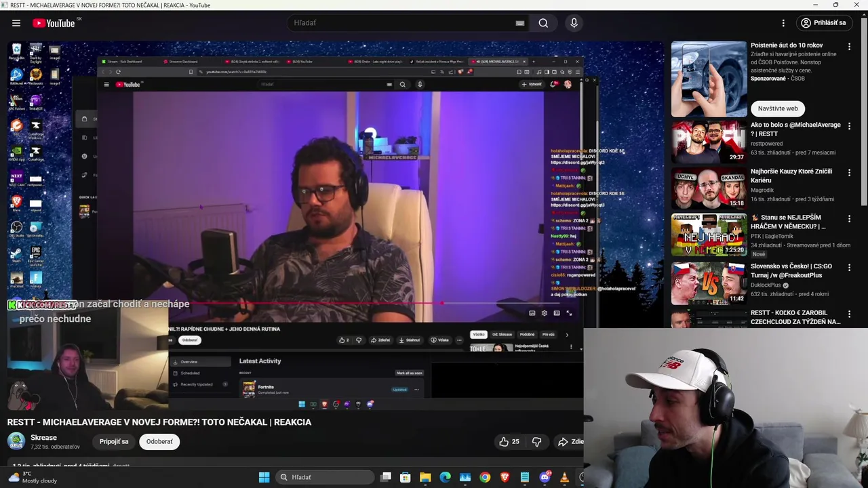Open more options for the Ako to bolo video

[x=849, y=126]
